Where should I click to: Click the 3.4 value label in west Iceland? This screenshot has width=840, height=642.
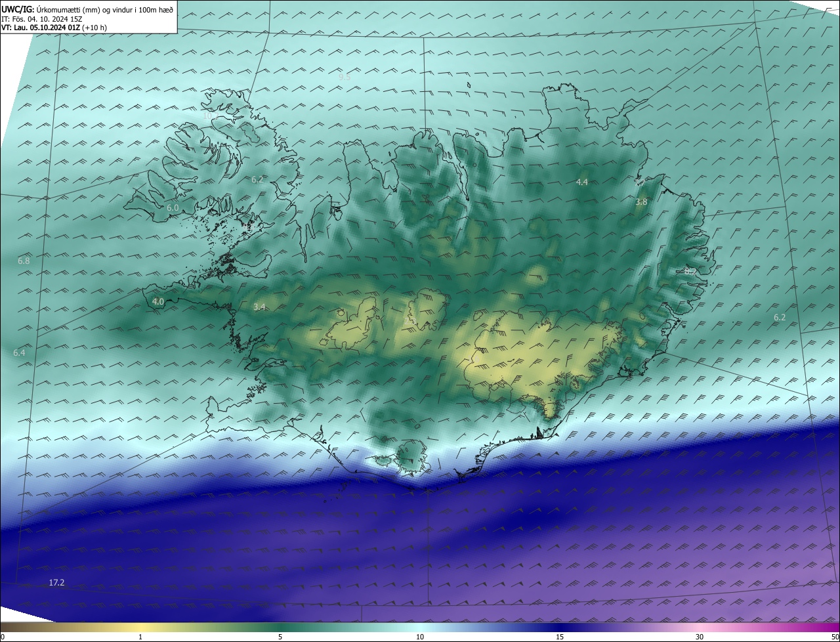tap(259, 307)
